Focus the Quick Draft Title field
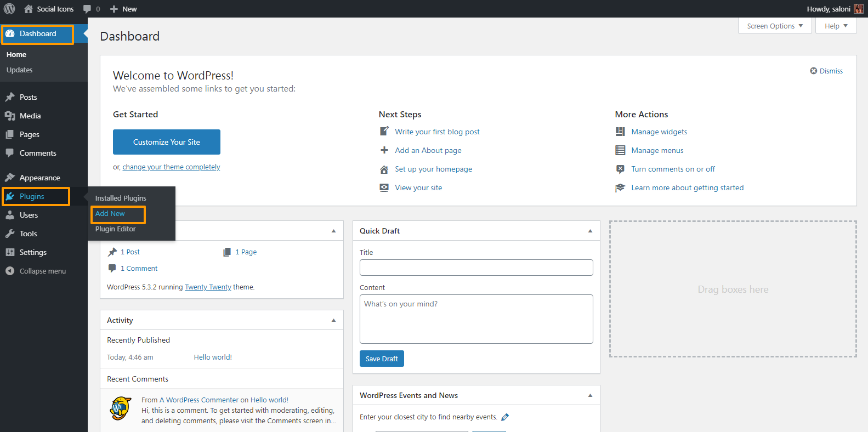Image resolution: width=868 pixels, height=432 pixels. (476, 268)
